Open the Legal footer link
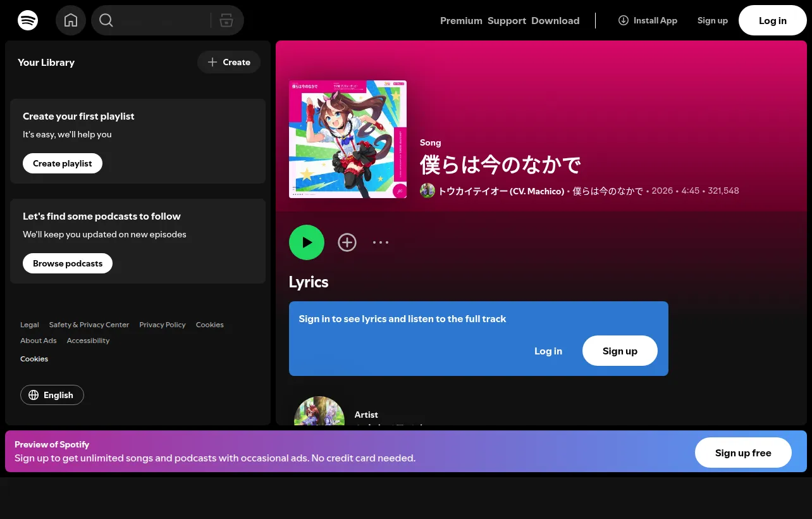This screenshot has height=519, width=812. click(30, 325)
